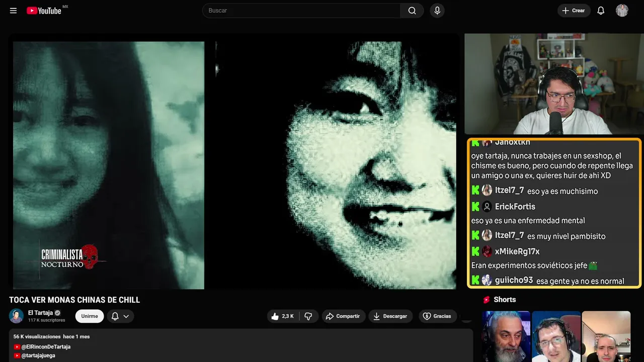This screenshot has height=362, width=644.
Task: Open the @tartajajuega channel link
Action: coord(38,355)
